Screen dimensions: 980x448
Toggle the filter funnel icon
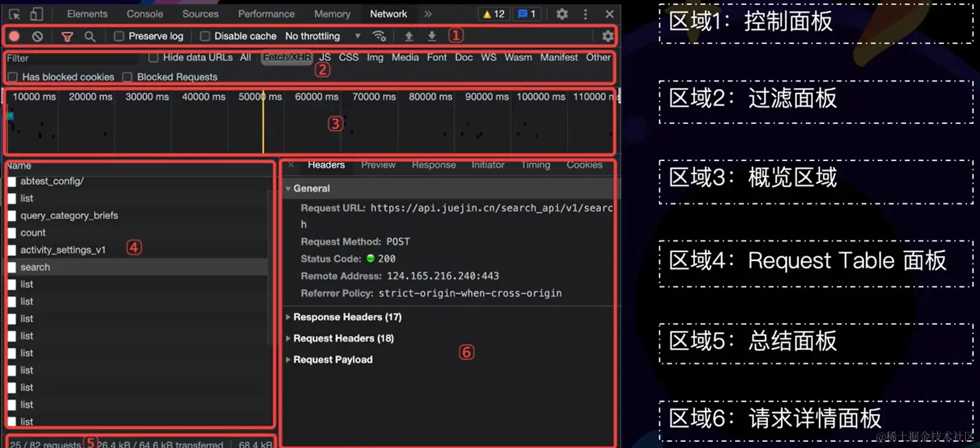(67, 37)
